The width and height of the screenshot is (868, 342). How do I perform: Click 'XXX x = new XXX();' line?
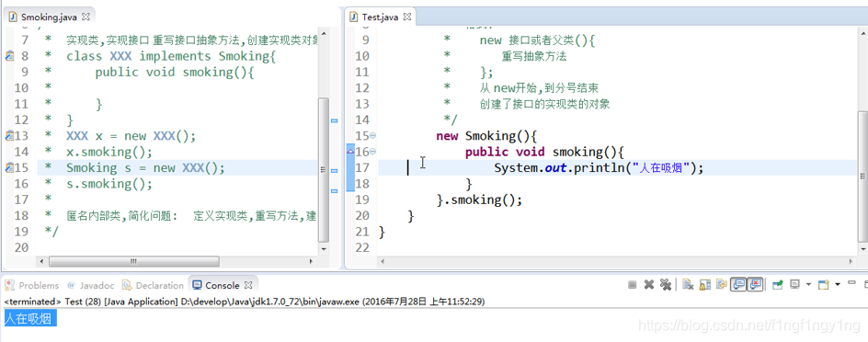tap(131, 135)
